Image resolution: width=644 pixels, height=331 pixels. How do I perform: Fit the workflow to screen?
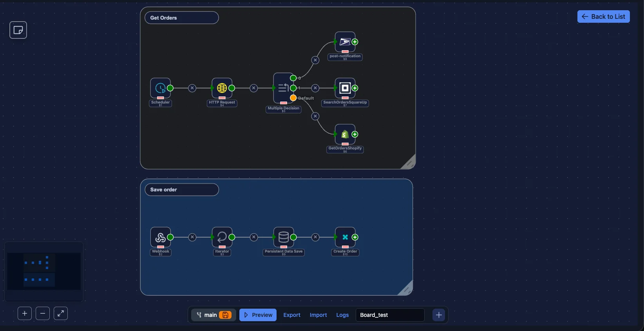pos(61,313)
